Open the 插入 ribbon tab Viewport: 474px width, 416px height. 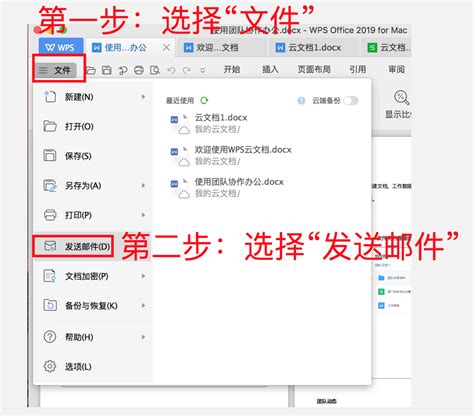coord(270,69)
